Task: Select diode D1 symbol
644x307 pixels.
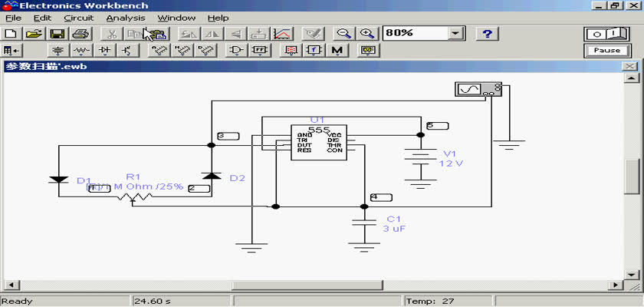Action: pos(58,180)
